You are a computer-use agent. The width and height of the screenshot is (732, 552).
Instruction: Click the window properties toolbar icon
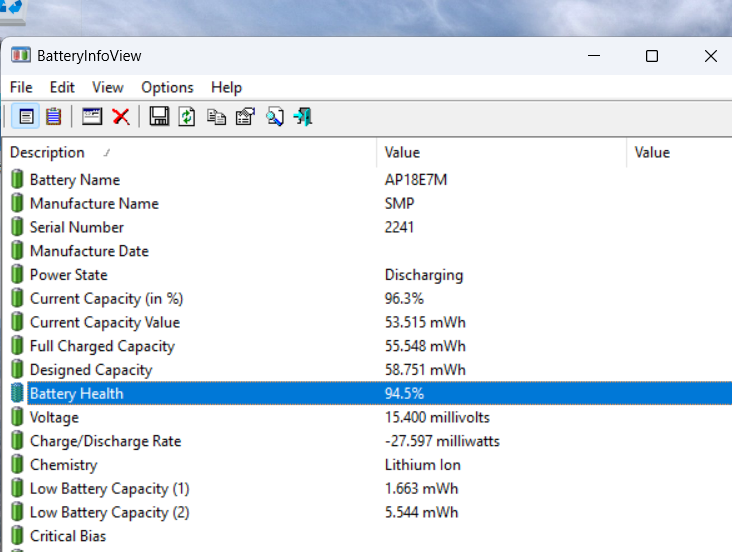pyautogui.click(x=92, y=116)
